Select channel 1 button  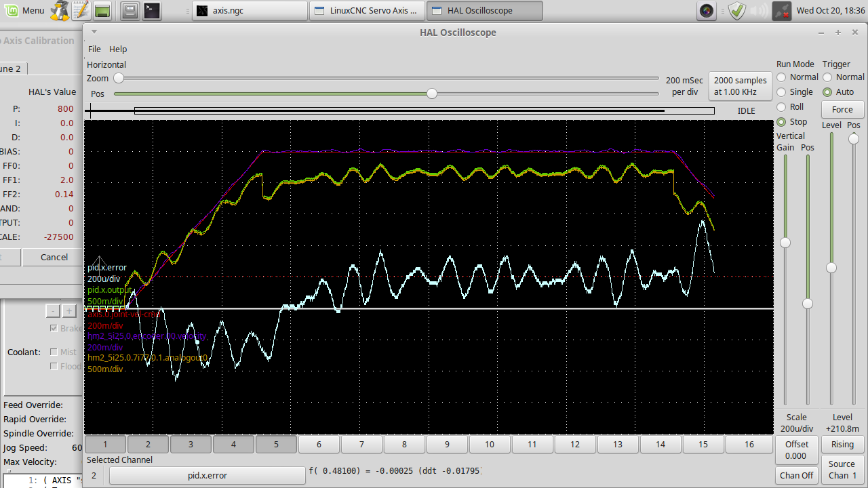pos(105,445)
